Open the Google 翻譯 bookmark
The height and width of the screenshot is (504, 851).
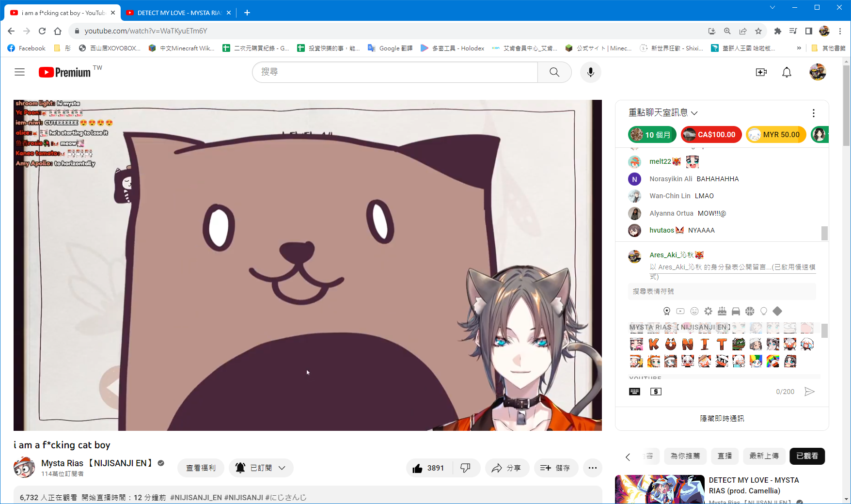(390, 48)
